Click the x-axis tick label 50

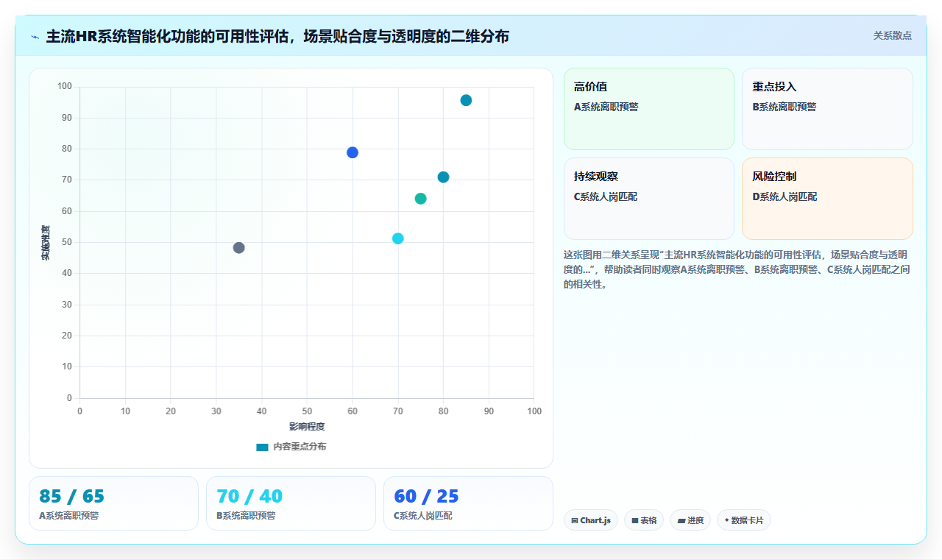[307, 411]
